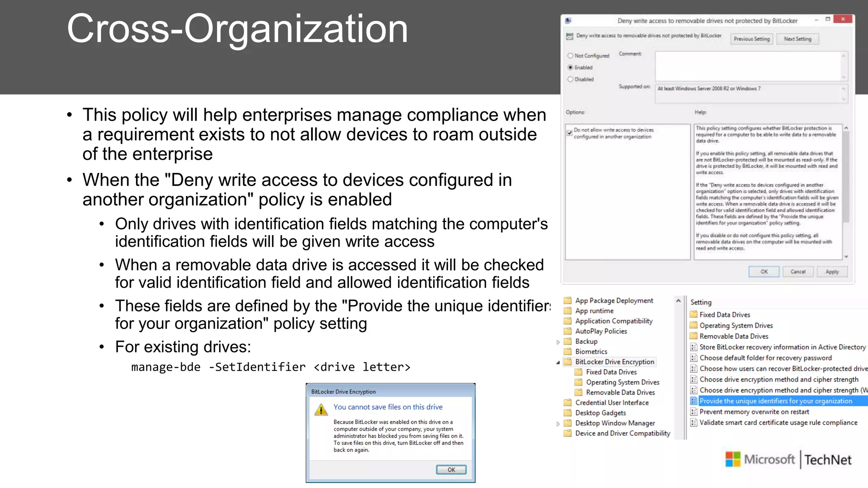Collapse the BitLocker Drive Encryption node
The image size is (868, 488).
[x=558, y=362]
